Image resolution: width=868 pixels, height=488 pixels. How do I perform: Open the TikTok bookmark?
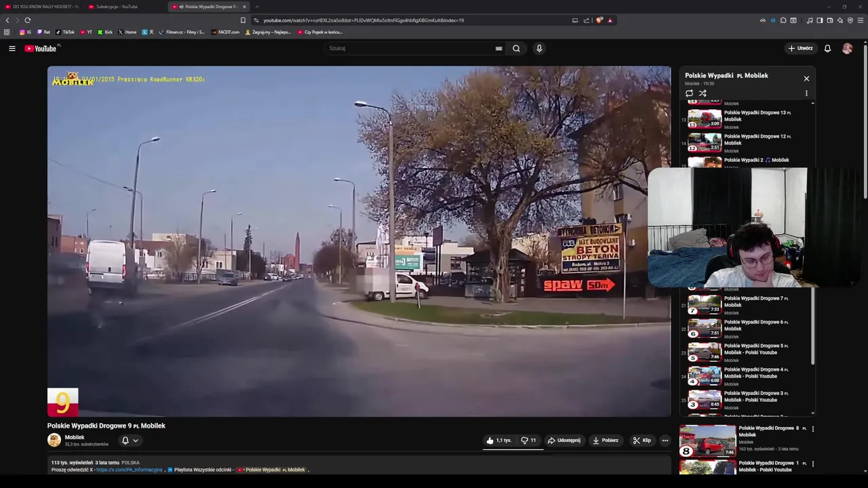coord(65,32)
